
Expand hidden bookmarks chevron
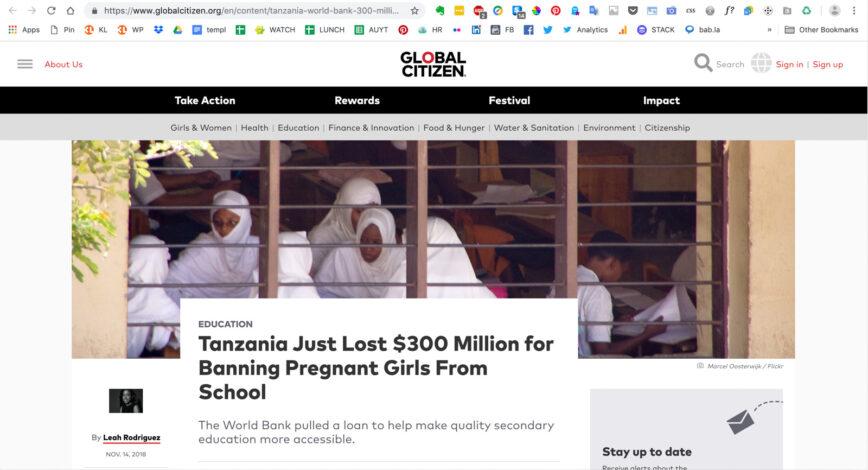point(769,30)
